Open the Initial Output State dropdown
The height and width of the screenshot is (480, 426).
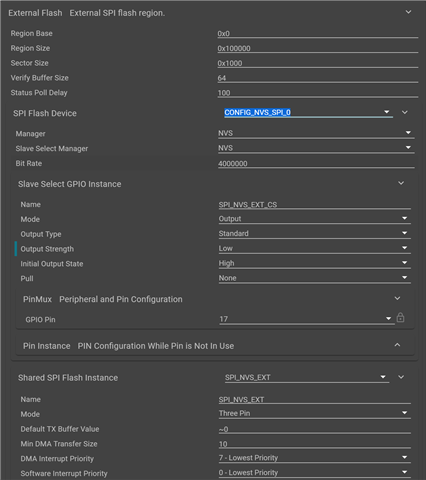315,263
